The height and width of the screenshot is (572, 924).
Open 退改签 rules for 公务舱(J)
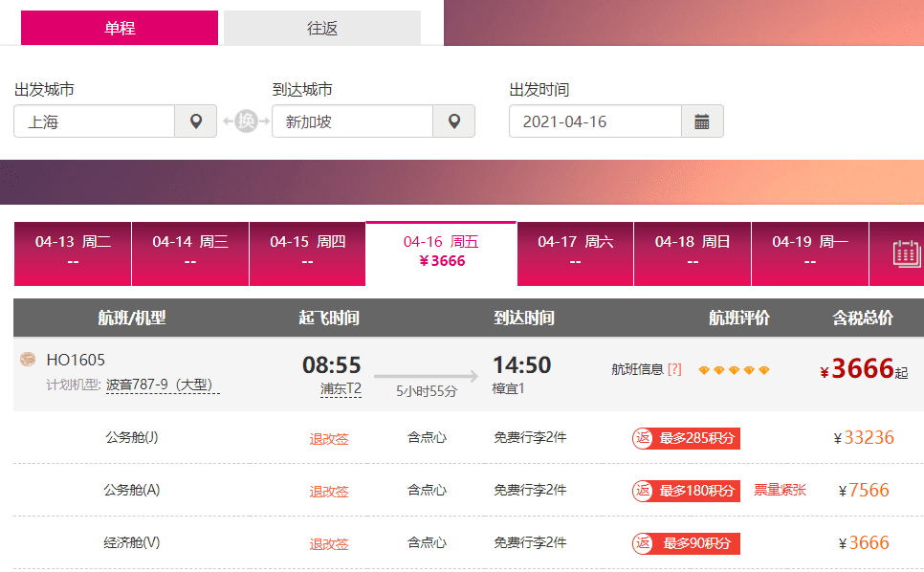[x=328, y=439]
